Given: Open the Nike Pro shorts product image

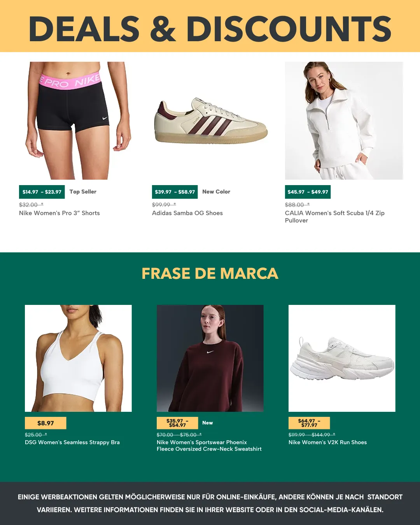Looking at the screenshot, I should click(x=78, y=121).
